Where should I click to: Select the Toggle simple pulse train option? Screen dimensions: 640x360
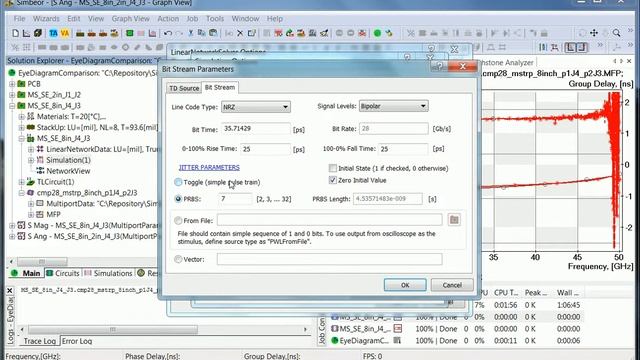coord(178,182)
